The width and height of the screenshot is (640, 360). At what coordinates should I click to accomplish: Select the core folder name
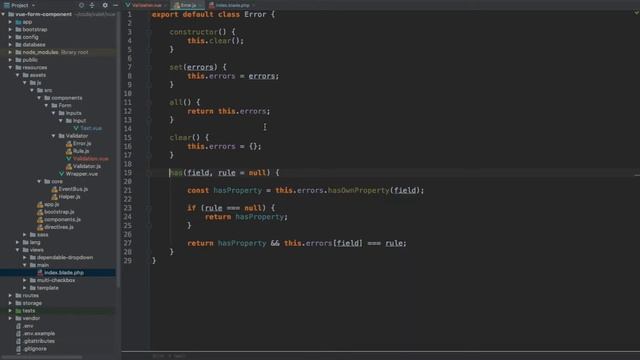(57, 182)
